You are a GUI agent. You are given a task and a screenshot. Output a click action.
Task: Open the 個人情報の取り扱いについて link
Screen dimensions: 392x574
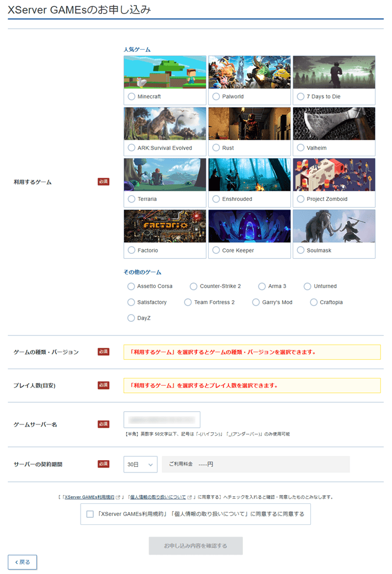pos(158,497)
